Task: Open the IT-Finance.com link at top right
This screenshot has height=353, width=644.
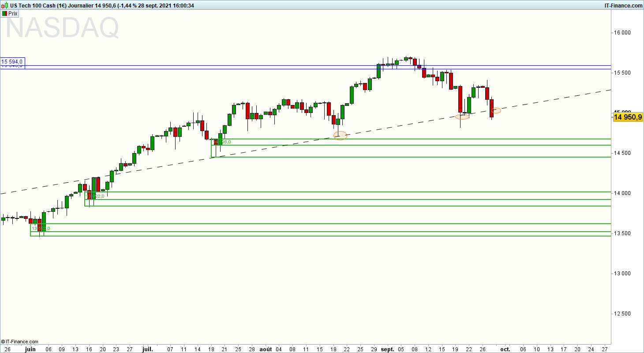Action: (x=623, y=5)
